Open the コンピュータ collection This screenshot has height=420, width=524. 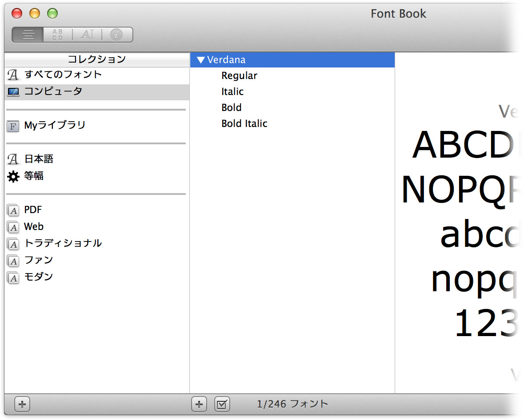tap(97, 92)
